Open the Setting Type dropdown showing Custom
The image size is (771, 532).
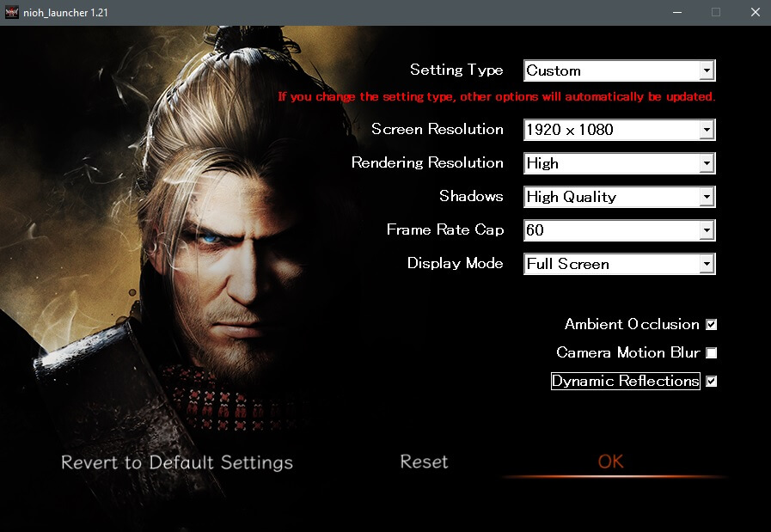[x=619, y=70]
